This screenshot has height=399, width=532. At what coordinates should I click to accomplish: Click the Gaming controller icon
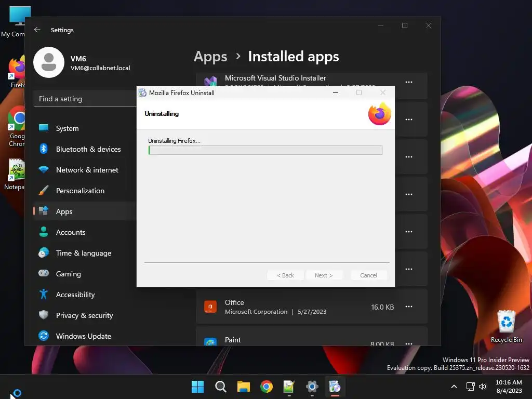(x=44, y=273)
